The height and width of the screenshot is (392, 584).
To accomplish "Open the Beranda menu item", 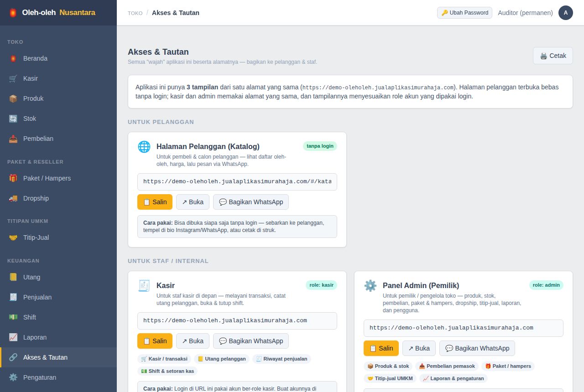I will click(x=58, y=58).
